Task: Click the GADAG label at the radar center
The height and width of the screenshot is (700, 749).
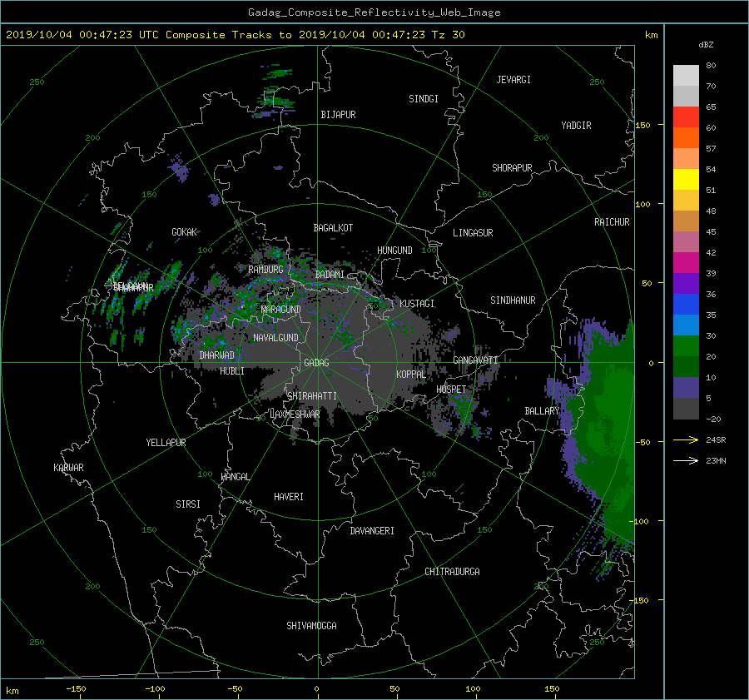Action: point(316,363)
